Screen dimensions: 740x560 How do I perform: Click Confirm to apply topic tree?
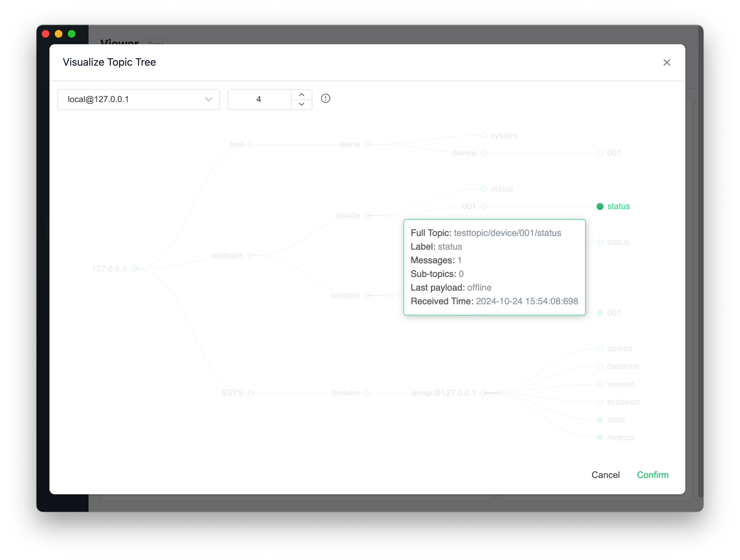point(652,475)
